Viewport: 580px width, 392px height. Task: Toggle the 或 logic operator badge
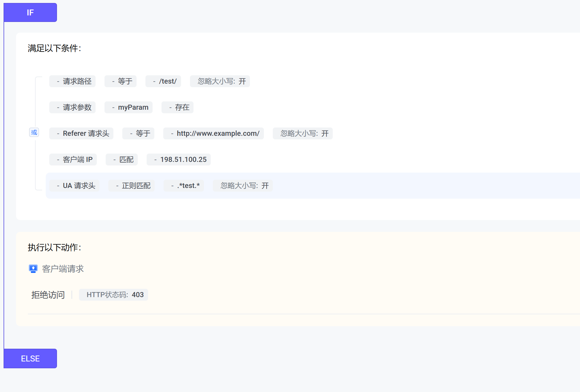[x=34, y=132]
